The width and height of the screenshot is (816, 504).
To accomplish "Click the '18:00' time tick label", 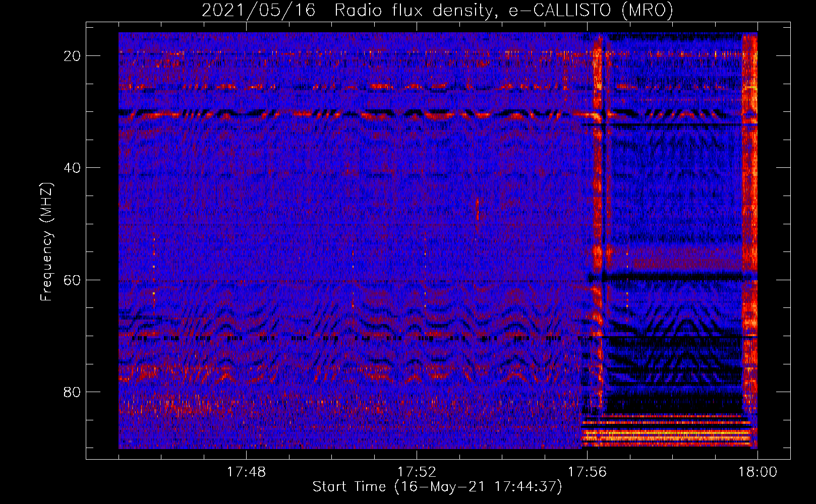I will click(x=757, y=472).
